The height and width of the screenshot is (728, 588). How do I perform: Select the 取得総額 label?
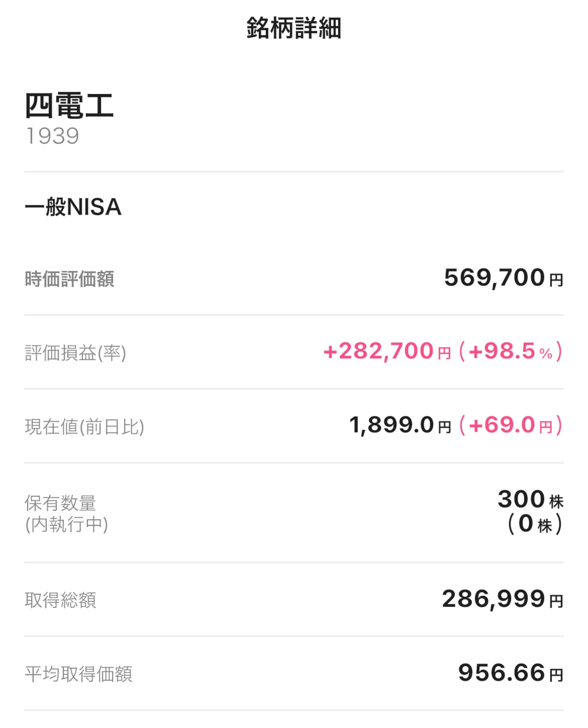point(61,600)
